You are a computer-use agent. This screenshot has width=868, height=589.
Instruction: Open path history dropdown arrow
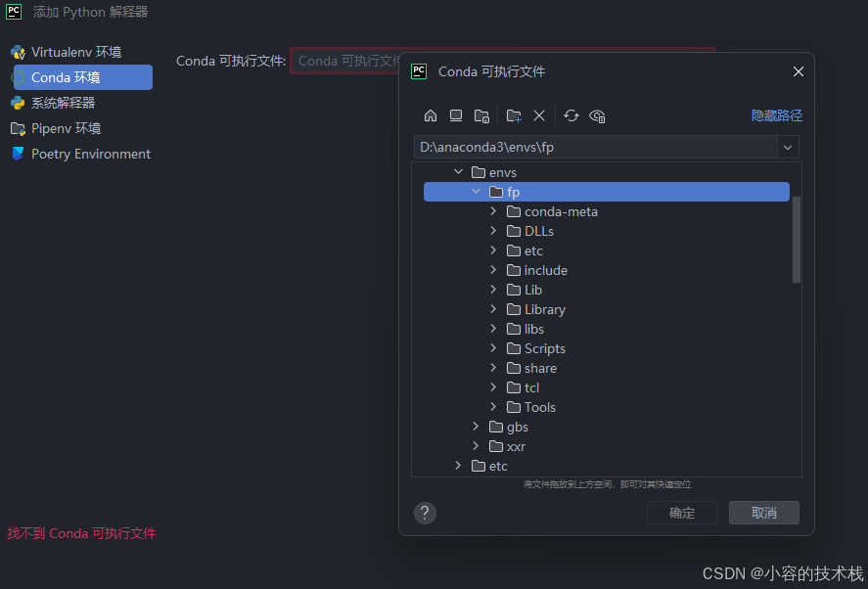tap(788, 147)
